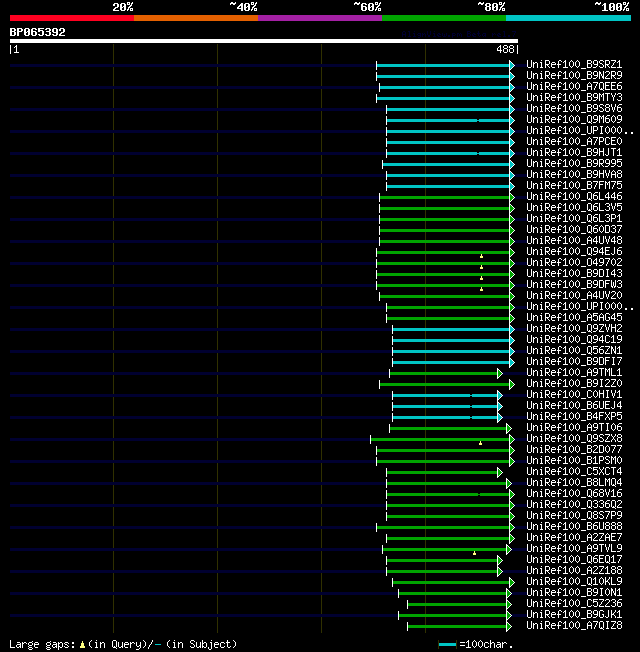Select hit label UniRef100_B9SRZ1
The height and width of the screenshot is (652, 640).
click(574, 64)
